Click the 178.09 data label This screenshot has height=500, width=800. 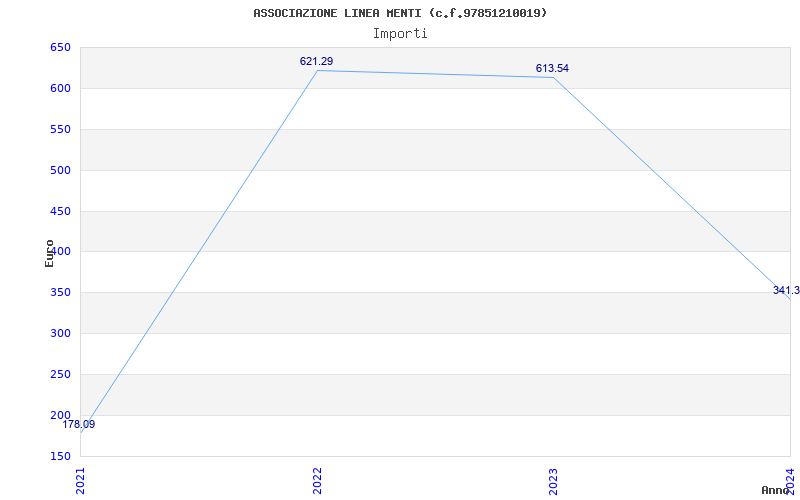tap(79, 424)
